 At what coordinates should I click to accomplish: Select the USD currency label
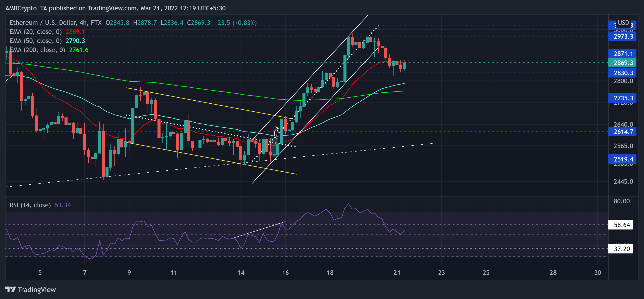(x=623, y=23)
